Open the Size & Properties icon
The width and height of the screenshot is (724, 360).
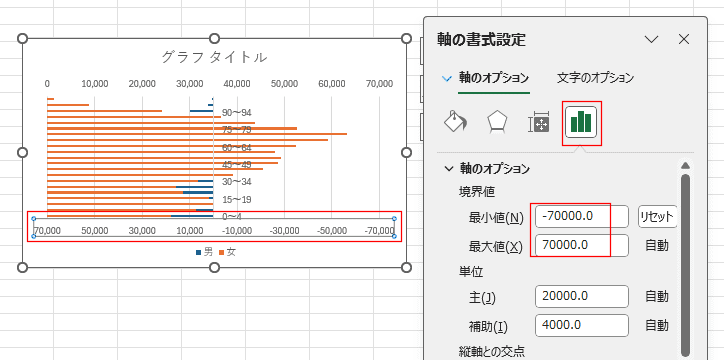click(538, 122)
